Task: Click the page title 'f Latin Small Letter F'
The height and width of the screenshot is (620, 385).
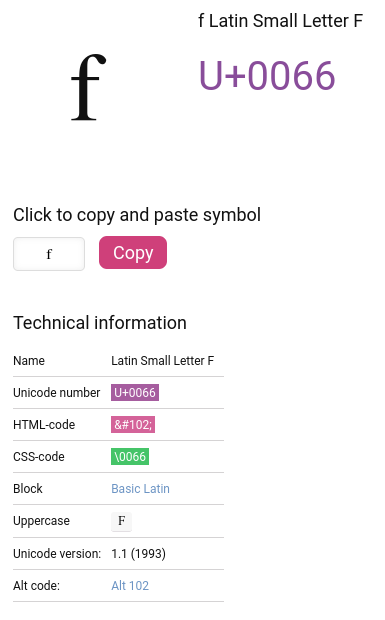Action: click(x=280, y=21)
